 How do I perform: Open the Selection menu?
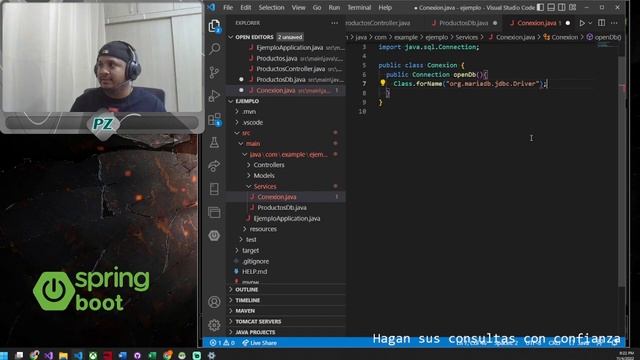pyautogui.click(x=271, y=7)
